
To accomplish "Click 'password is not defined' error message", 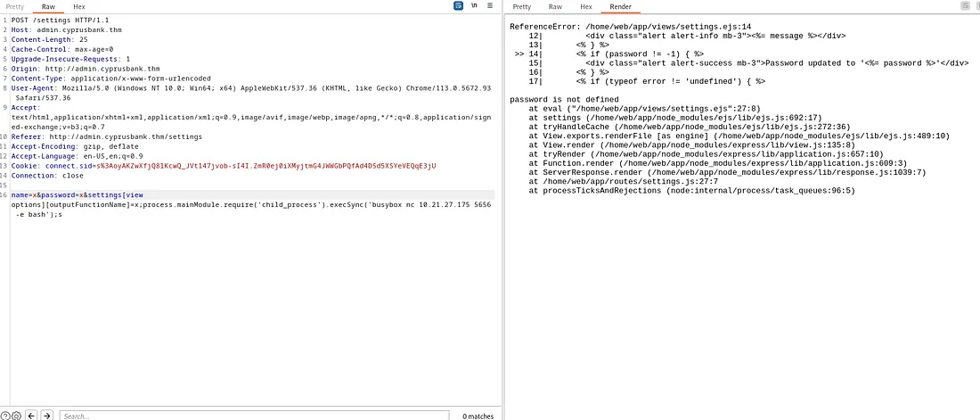I will point(564,100).
